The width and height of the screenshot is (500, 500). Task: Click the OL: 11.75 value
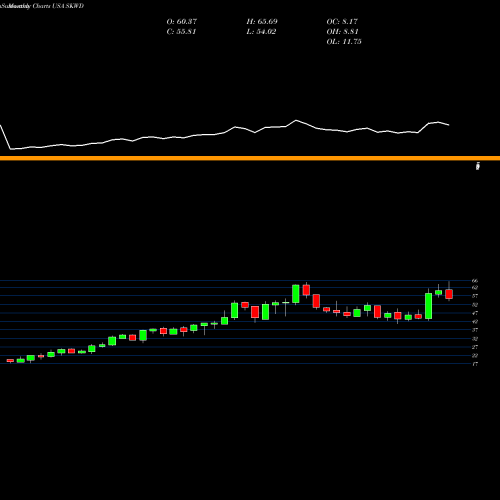point(344,42)
